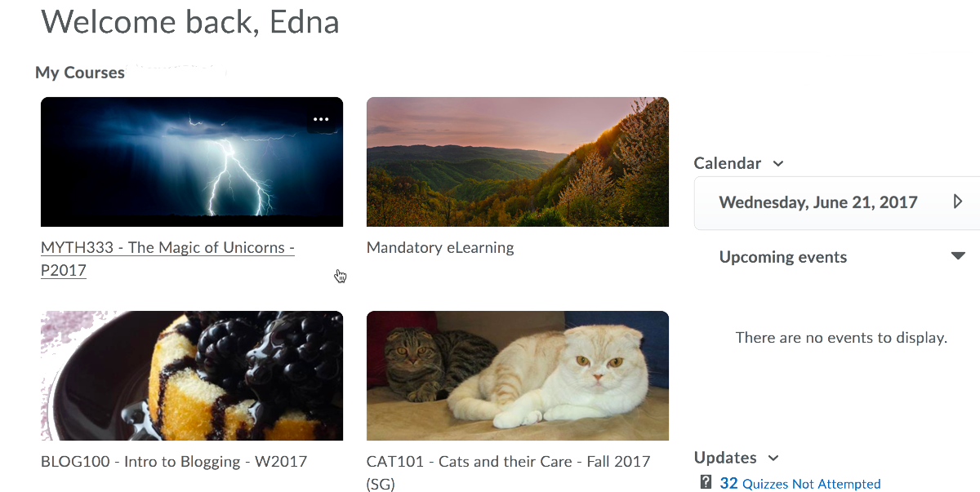980x492 pixels.
Task: Expand the Updates widget chevron
Action: coord(774,459)
